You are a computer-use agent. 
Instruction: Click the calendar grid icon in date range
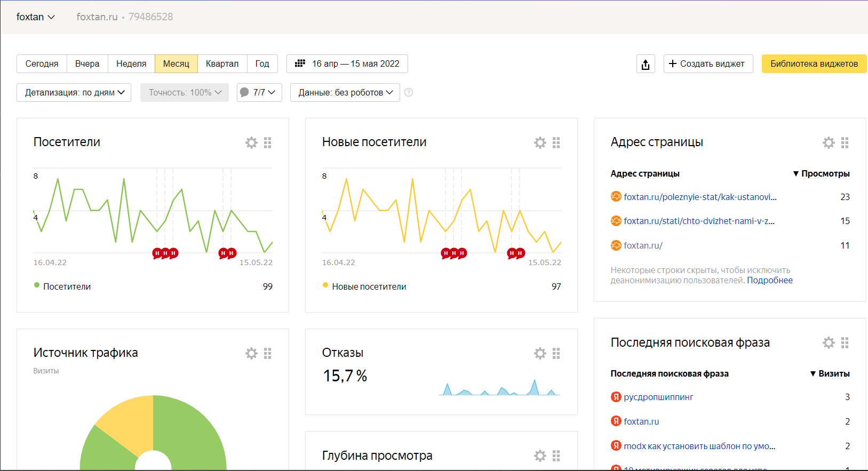pyautogui.click(x=300, y=63)
